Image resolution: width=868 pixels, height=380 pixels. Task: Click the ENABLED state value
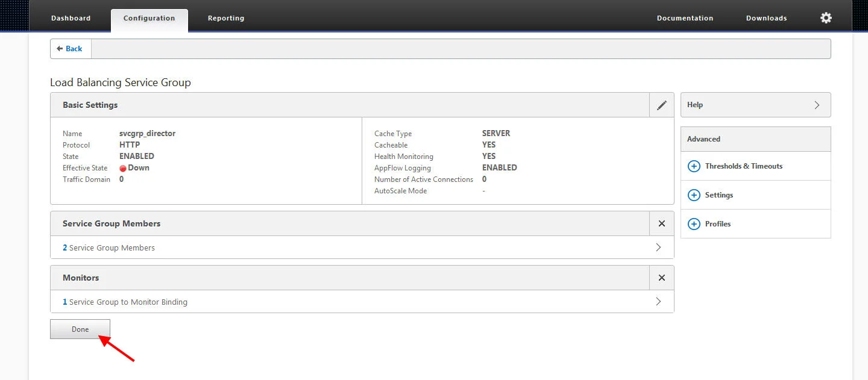point(137,157)
